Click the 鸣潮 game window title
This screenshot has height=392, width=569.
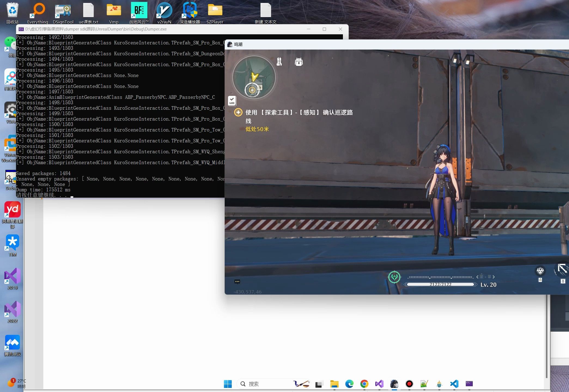[x=238, y=44]
